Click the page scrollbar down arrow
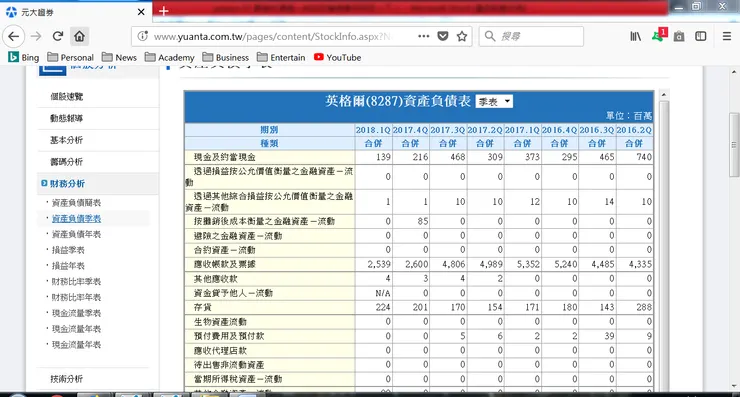Viewport: 740px width, 397px height. click(734, 386)
